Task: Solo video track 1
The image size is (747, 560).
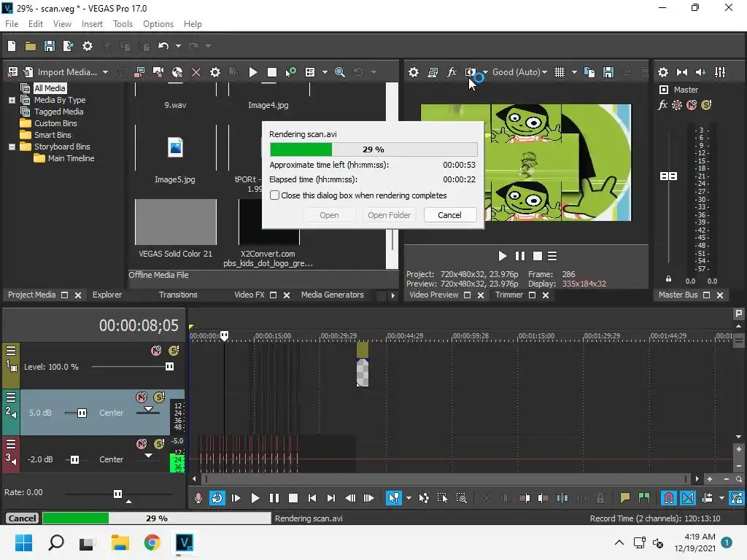Action: tap(174, 351)
